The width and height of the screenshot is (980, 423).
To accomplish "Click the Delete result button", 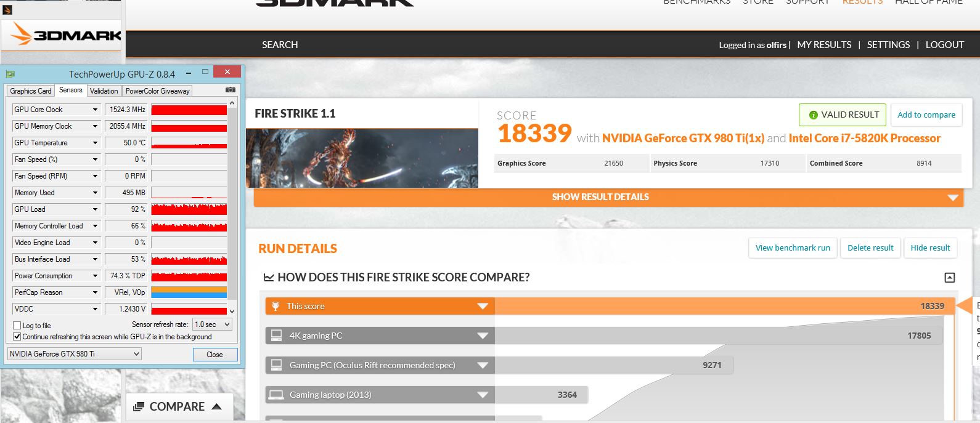I will (x=870, y=248).
